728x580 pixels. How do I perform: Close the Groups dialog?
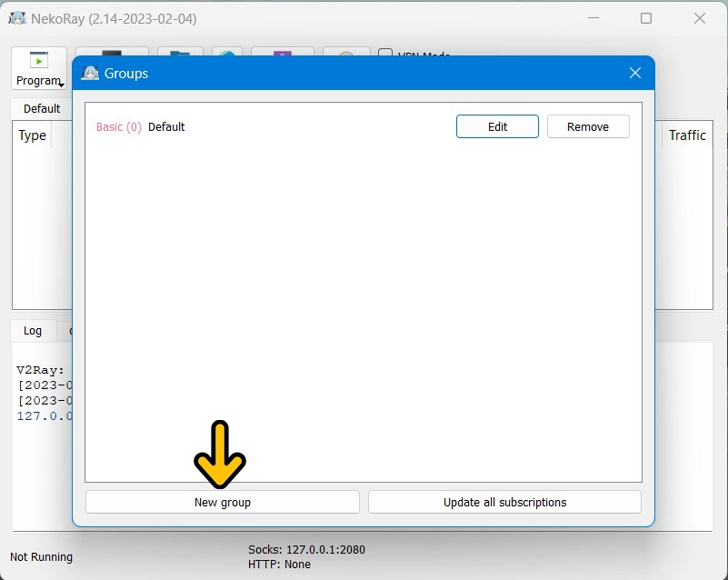(x=634, y=73)
